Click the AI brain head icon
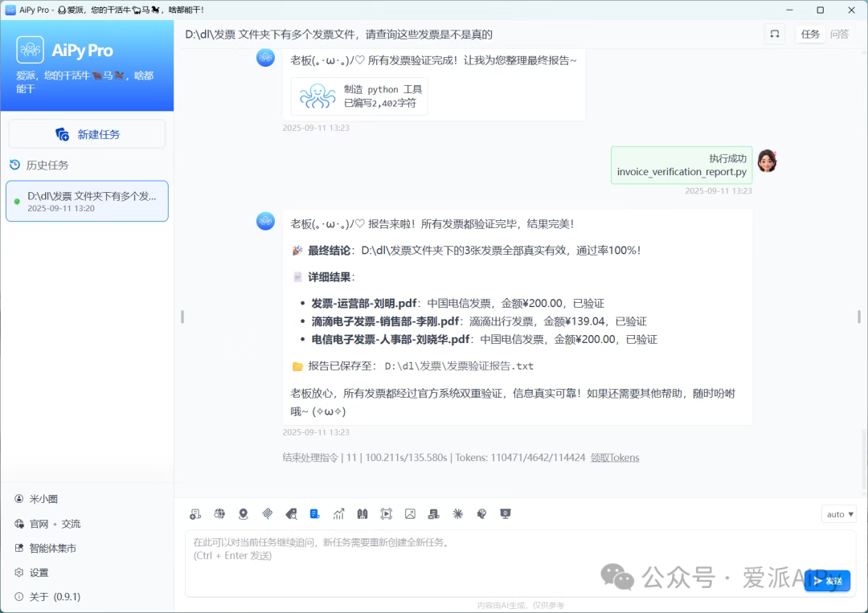 481,514
